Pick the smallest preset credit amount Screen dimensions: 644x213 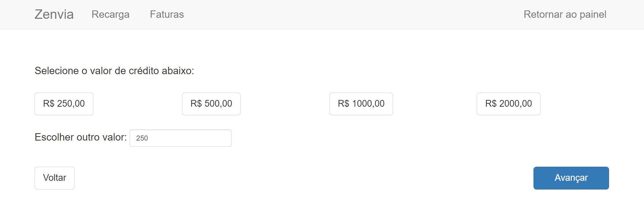(64, 104)
